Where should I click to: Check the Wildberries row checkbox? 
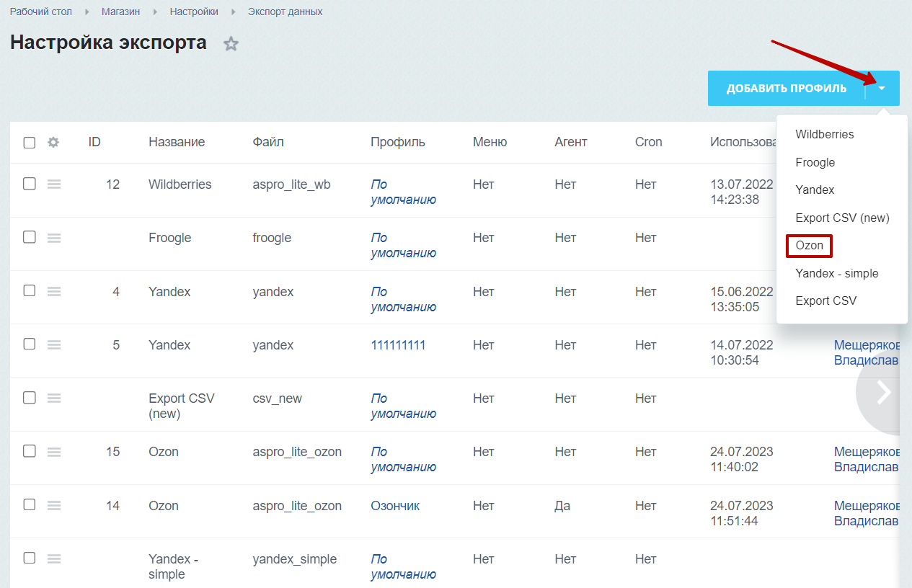[x=30, y=184]
